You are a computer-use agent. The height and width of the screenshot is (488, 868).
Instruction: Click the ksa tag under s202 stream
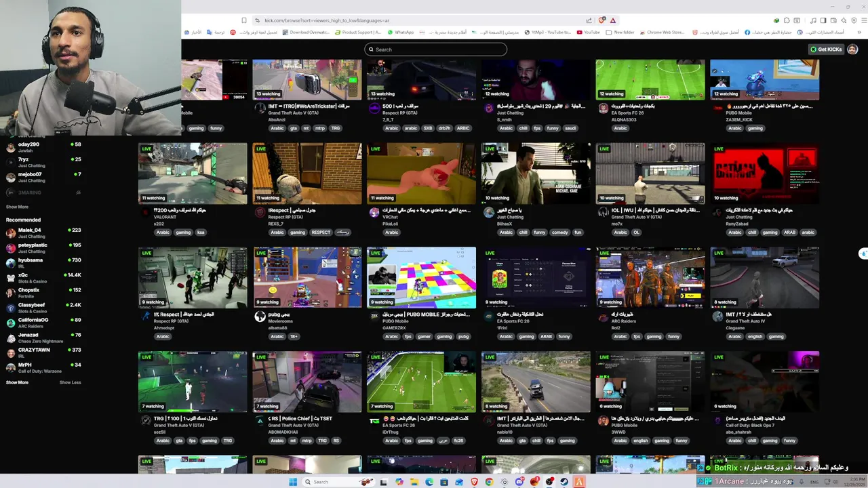(201, 232)
